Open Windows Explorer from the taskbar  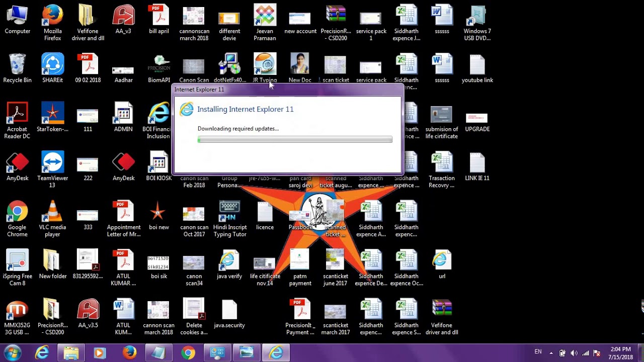coord(71,353)
